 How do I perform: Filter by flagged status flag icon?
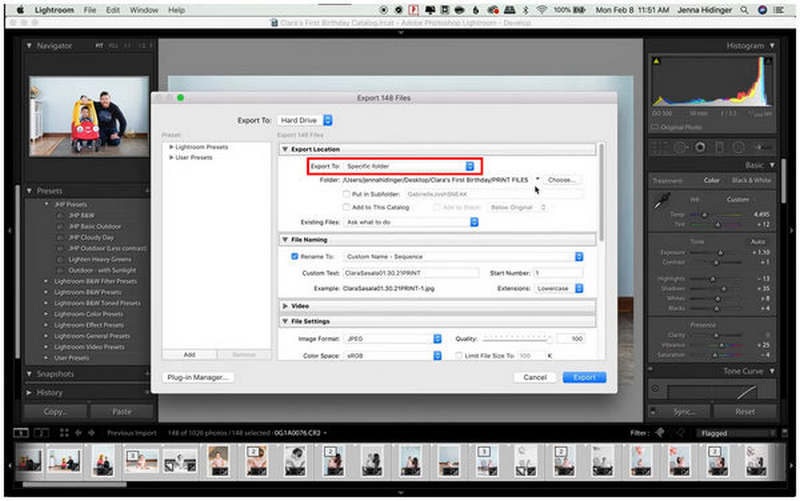point(660,433)
